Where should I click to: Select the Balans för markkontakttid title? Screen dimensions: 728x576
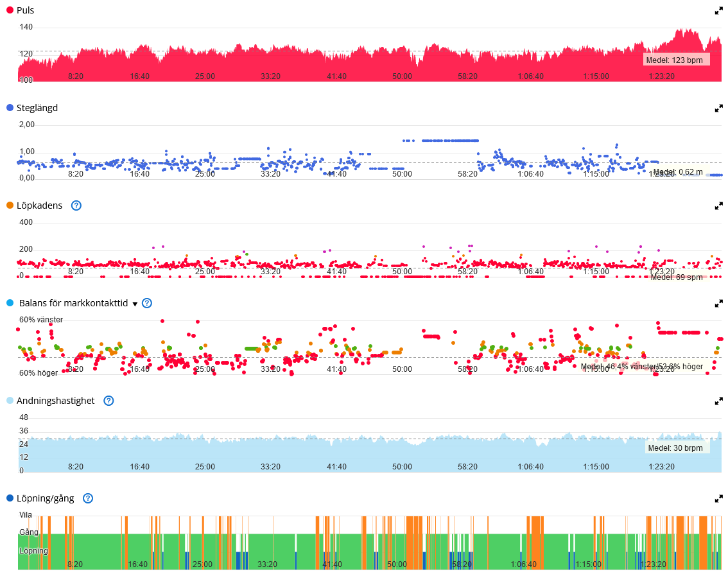73,303
